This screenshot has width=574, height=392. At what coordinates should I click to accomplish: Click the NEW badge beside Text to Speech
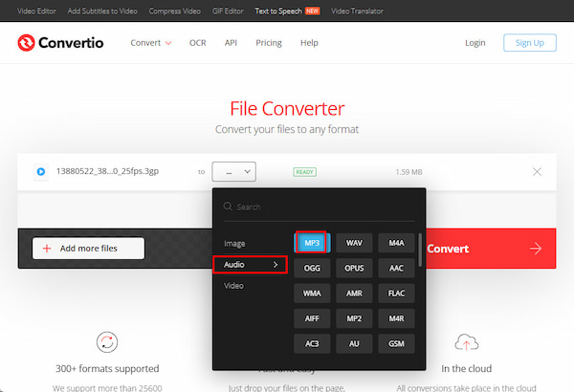click(x=312, y=11)
